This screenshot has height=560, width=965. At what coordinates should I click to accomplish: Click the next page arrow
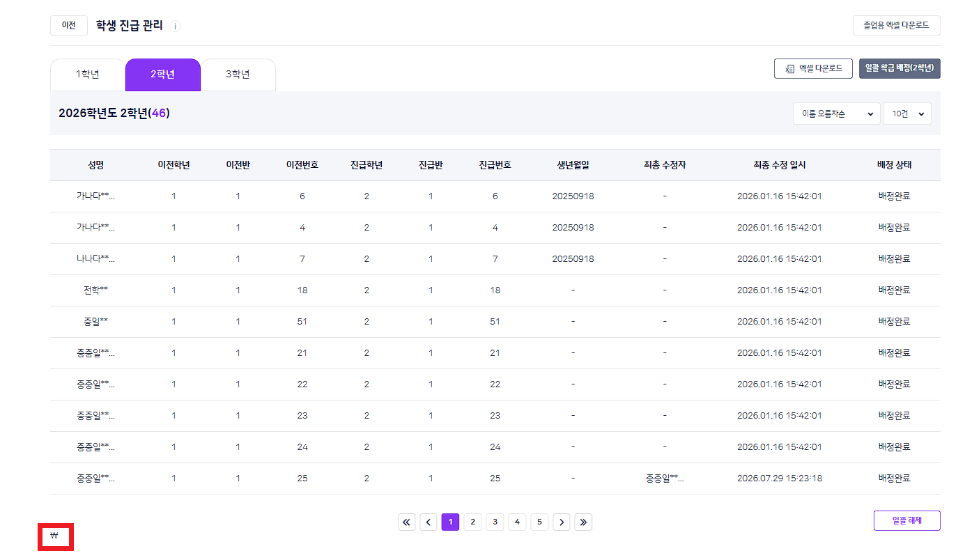562,522
